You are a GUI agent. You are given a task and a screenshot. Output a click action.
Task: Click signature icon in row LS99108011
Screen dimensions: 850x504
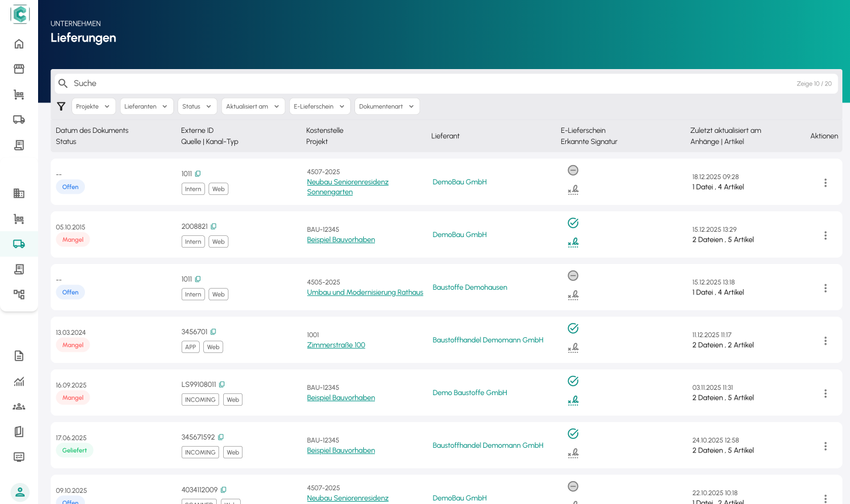(573, 400)
